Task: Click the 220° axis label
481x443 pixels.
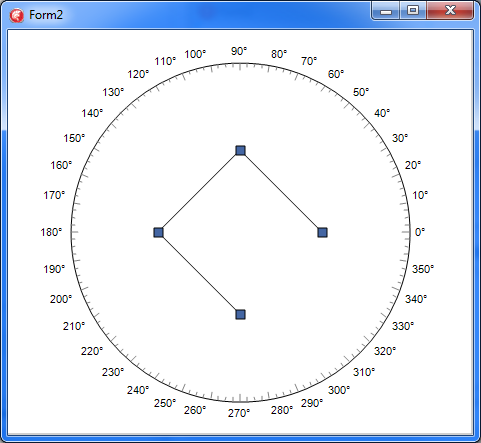Action: pos(92,351)
